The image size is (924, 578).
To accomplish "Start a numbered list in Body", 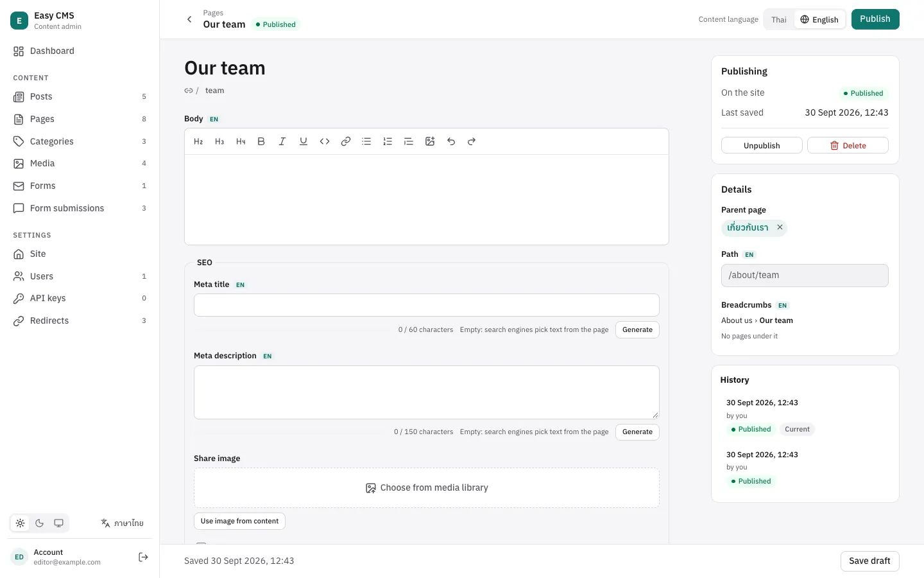I will [388, 141].
